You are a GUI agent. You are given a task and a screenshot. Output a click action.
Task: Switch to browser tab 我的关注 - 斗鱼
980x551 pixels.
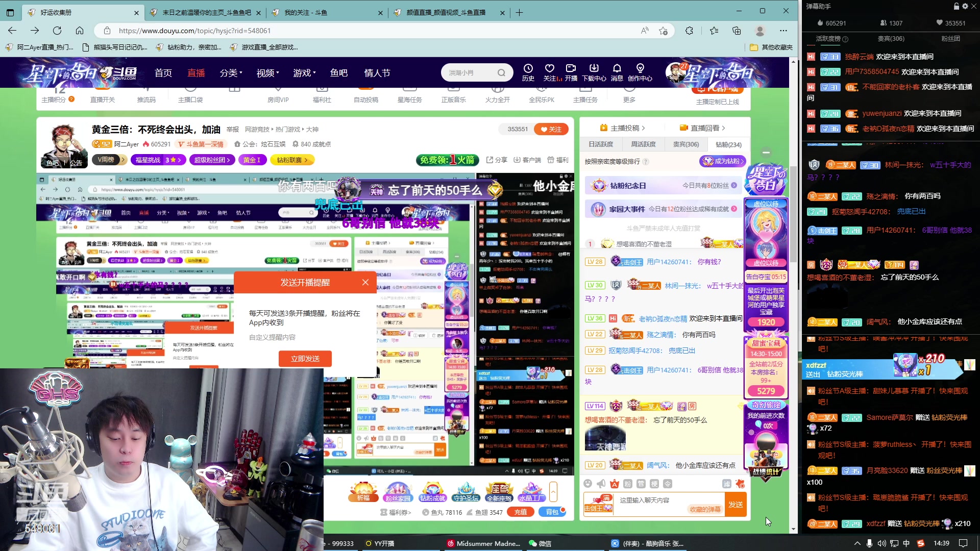pos(327,12)
